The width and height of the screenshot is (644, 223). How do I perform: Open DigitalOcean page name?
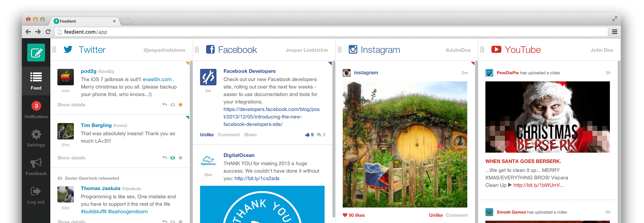point(239,155)
